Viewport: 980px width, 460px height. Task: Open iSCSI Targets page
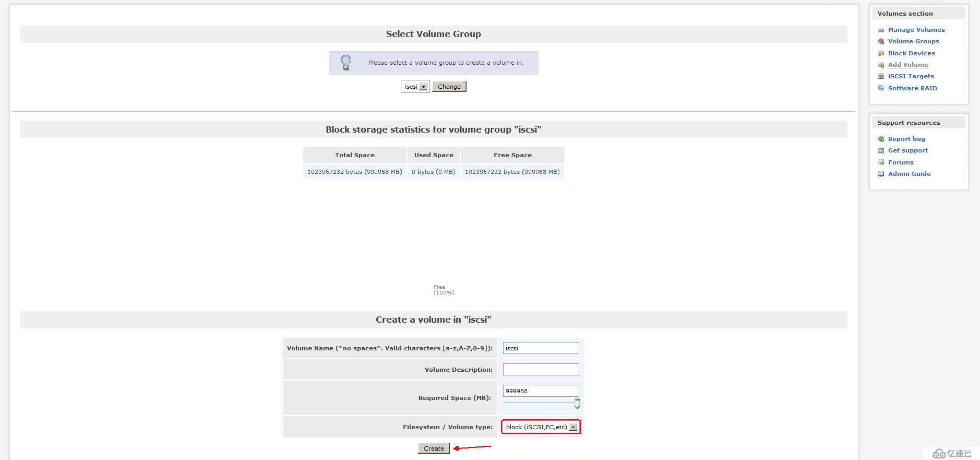[911, 76]
